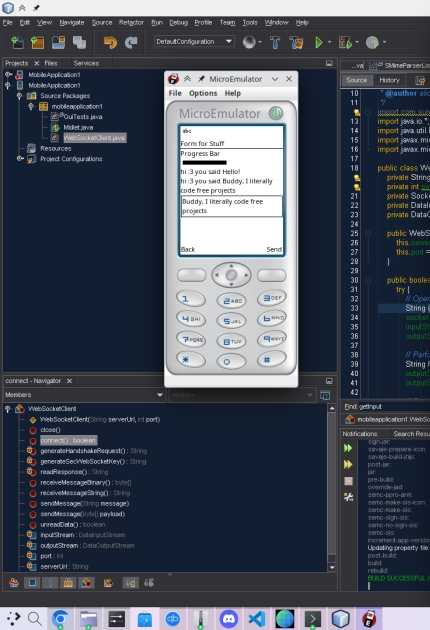Switch to Search Results tab
This screenshot has width=430, height=630.
(411, 434)
